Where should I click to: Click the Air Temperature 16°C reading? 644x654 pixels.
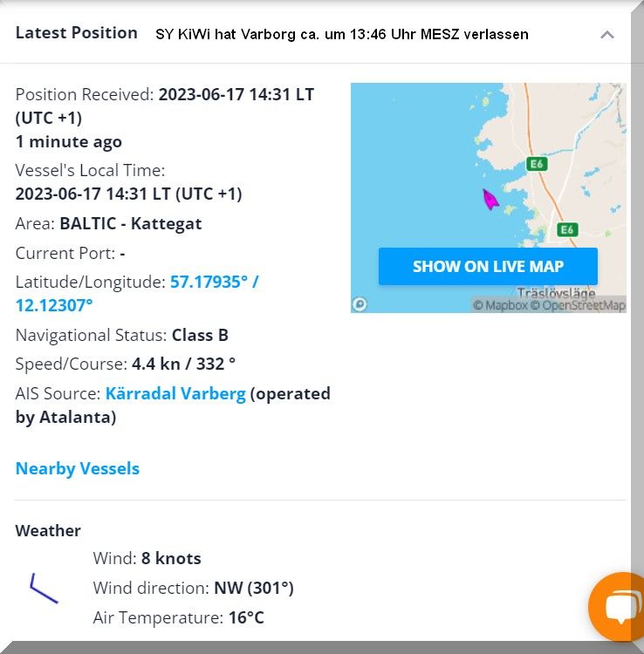246,617
